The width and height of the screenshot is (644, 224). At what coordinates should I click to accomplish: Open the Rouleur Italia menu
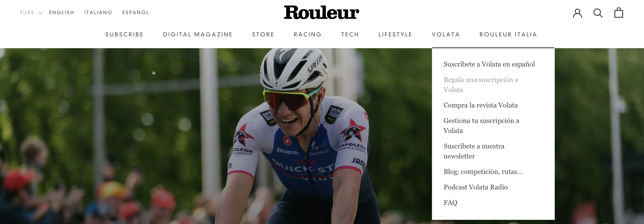point(508,35)
